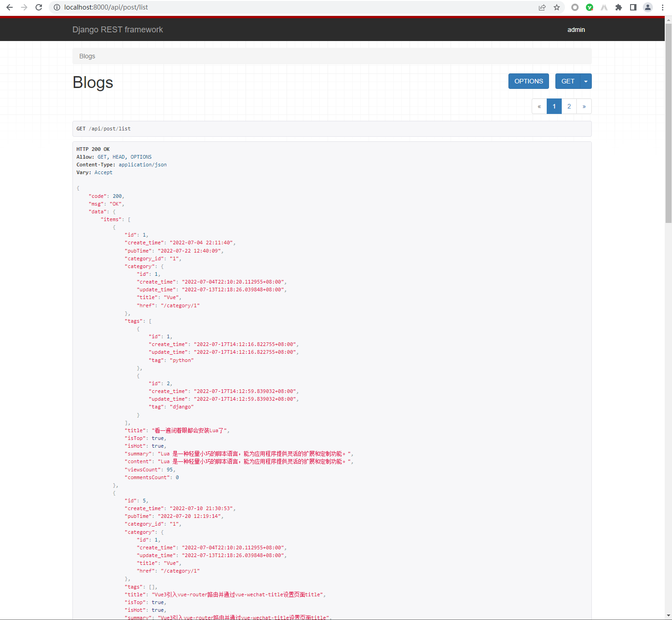
Task: Open the Extensions puzzle piece icon
Action: click(x=618, y=7)
